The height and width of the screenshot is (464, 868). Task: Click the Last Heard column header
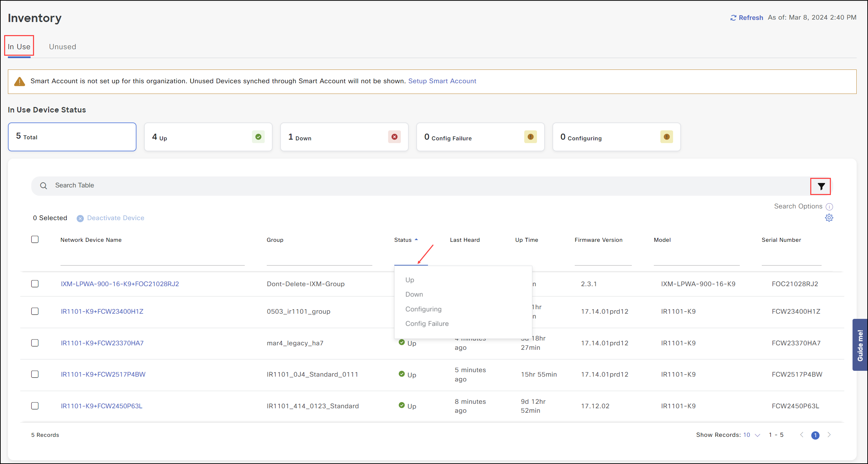click(x=465, y=240)
